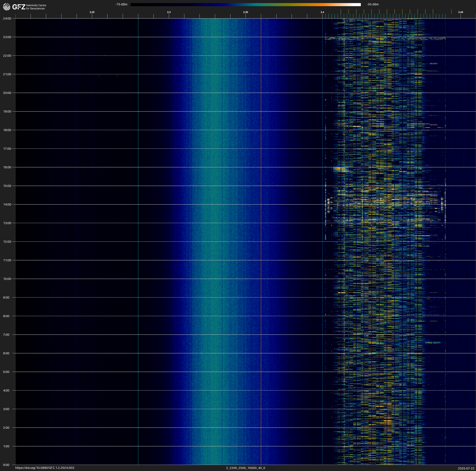Viewport: 476px width, 471px height.
Task: Click the 2_2200_2500_10000_40_0 file label
Action: [x=245, y=468]
